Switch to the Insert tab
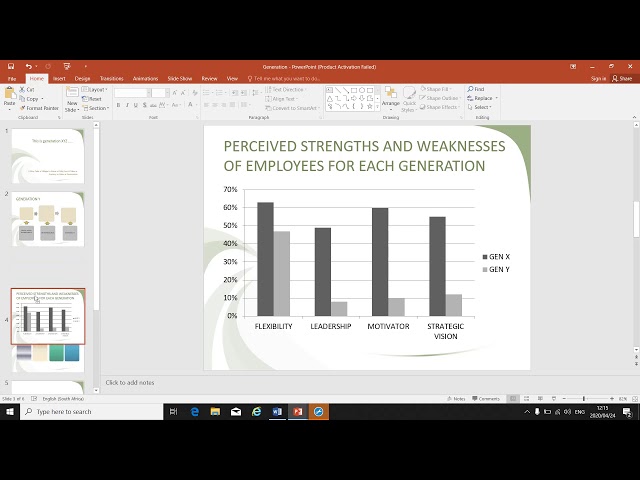Screen dimensions: 640x480 (59, 78)
